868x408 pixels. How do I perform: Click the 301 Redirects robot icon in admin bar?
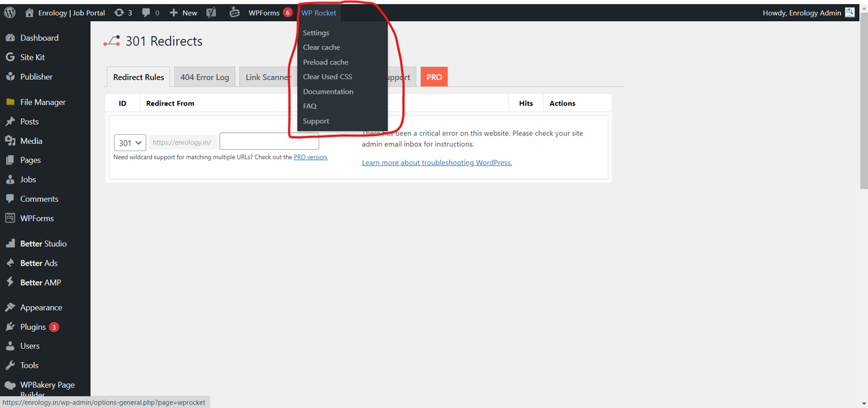coord(235,12)
